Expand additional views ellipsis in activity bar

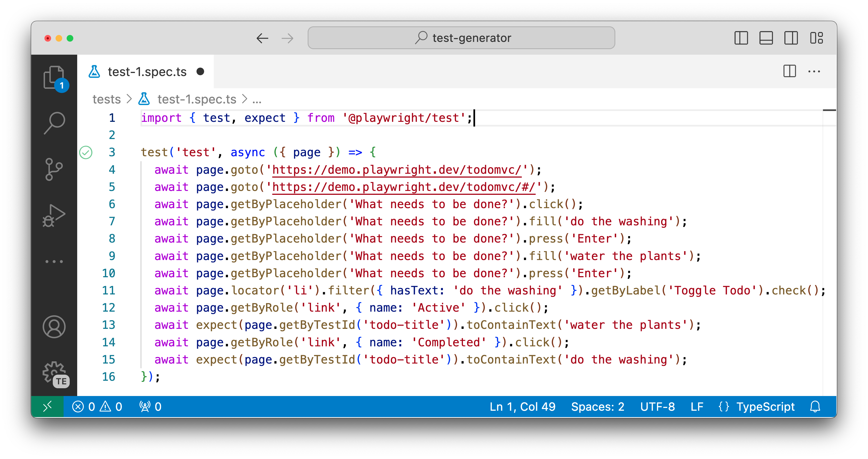point(54,261)
